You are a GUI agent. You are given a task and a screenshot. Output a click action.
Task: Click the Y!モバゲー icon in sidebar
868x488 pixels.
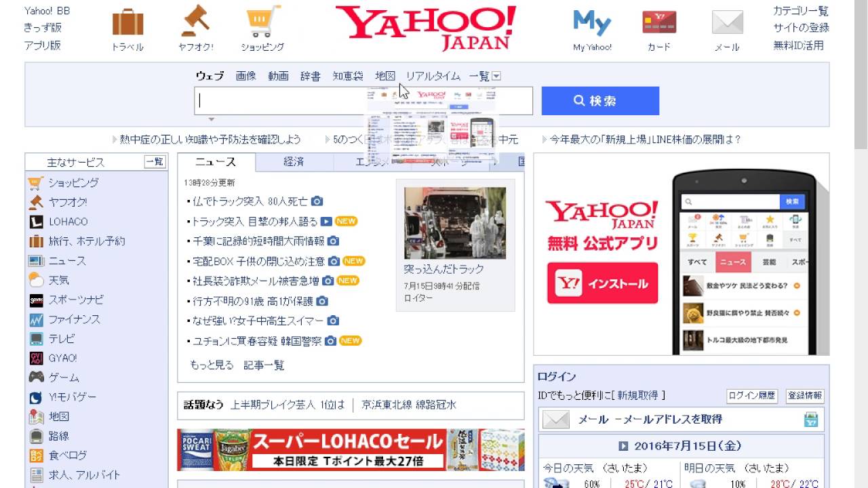(36, 397)
